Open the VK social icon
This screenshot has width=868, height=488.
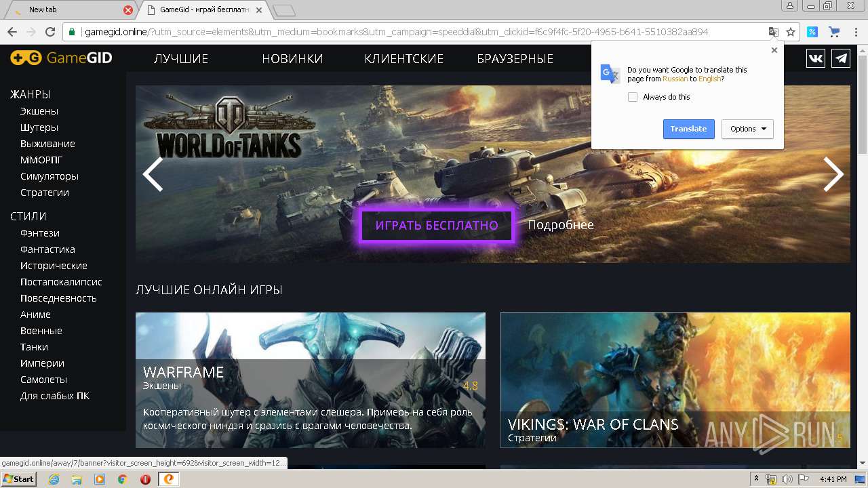816,58
